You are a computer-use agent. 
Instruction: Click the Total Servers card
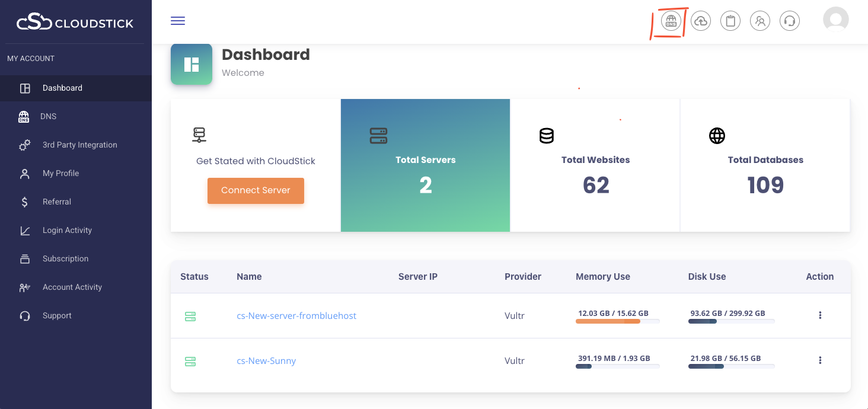(425, 165)
